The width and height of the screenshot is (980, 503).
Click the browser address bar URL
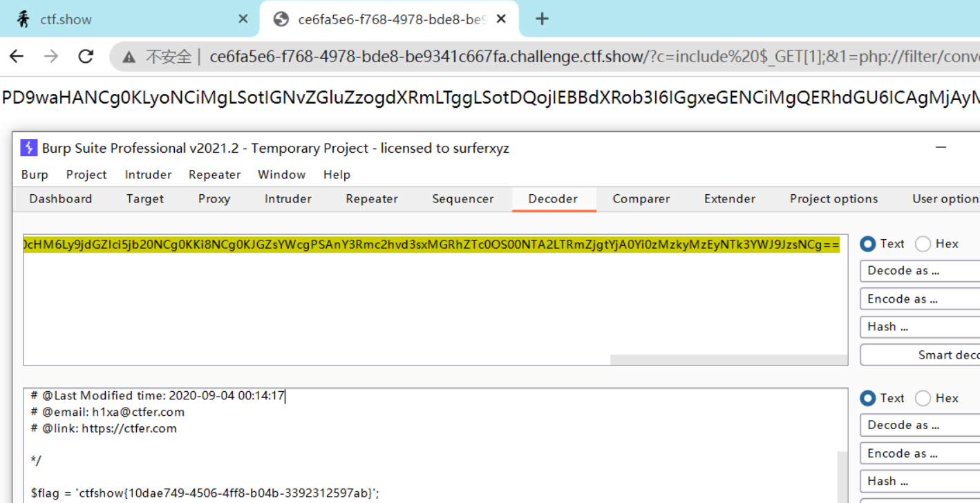(x=594, y=57)
